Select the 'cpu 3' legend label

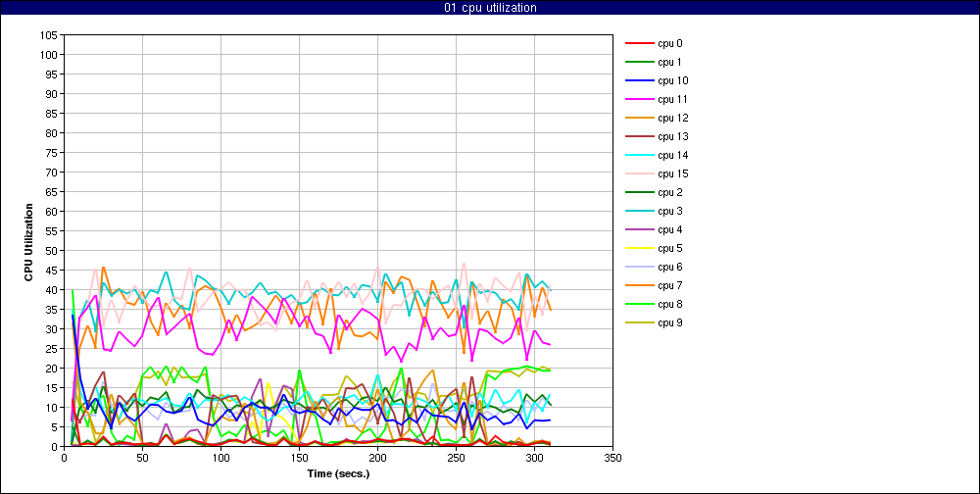pyautogui.click(x=669, y=211)
